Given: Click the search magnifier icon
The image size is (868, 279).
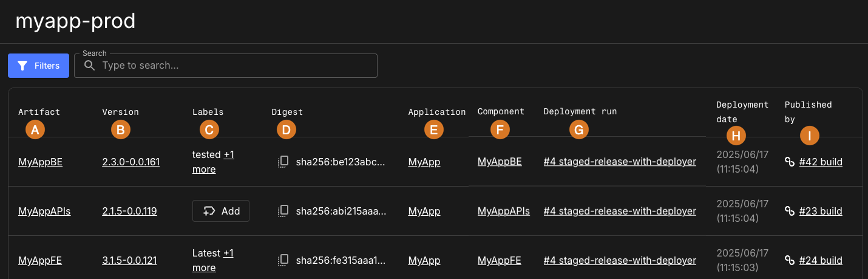Looking at the screenshot, I should (x=90, y=66).
